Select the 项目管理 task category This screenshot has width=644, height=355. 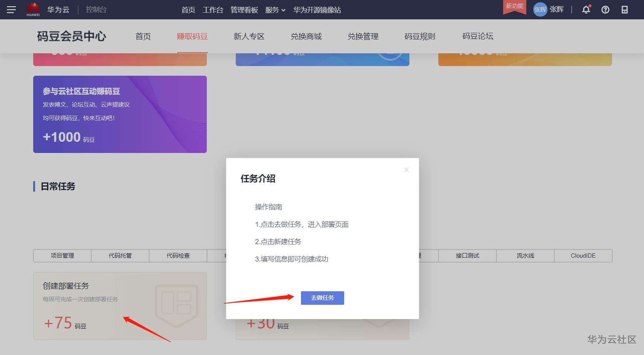click(x=63, y=256)
